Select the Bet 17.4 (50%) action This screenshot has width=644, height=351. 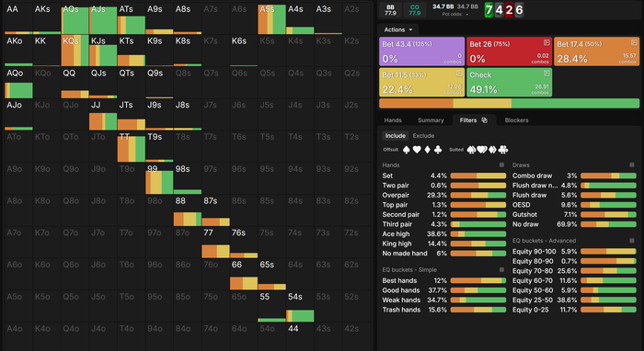[596, 51]
